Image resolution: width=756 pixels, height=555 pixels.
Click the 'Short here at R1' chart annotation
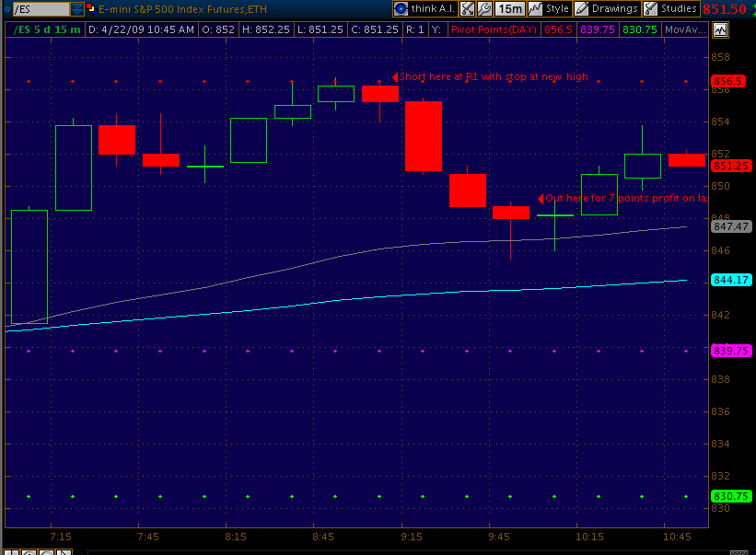(493, 77)
